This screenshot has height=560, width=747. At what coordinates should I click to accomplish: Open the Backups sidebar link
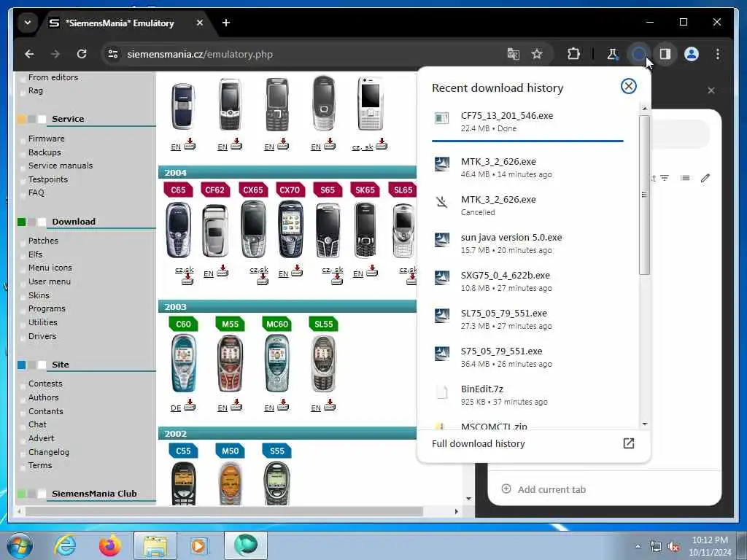pyautogui.click(x=44, y=152)
